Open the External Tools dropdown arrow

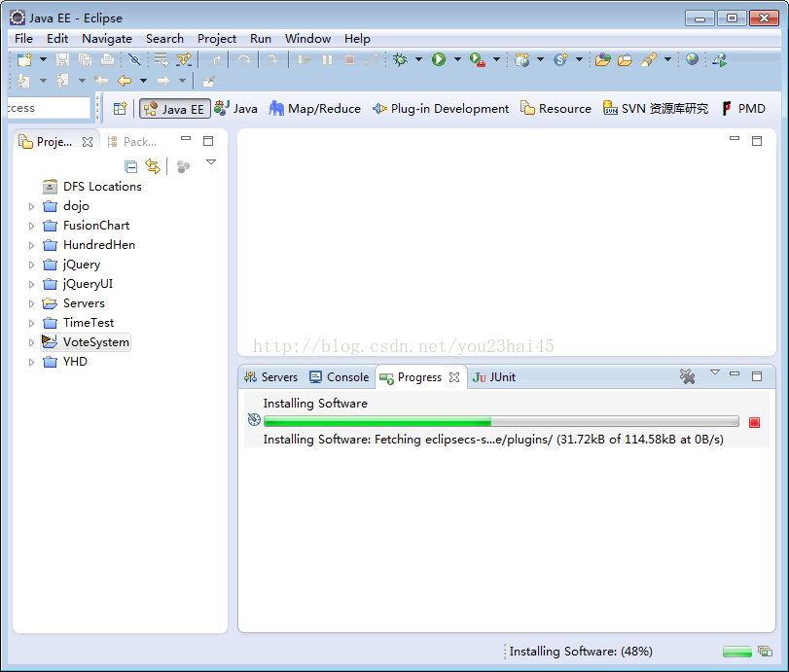coord(496,59)
